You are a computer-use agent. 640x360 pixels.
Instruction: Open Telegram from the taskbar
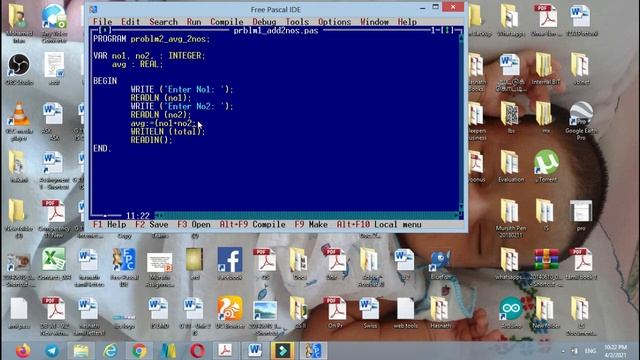(52, 351)
